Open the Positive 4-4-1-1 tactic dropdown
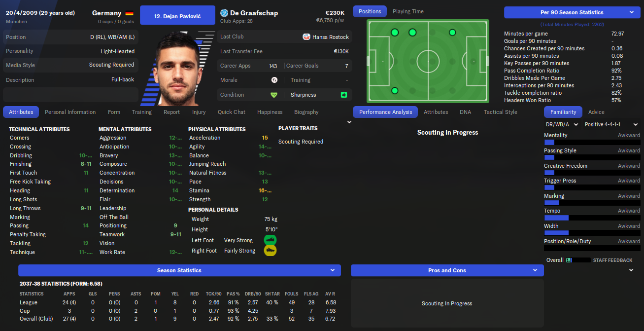 (611, 124)
